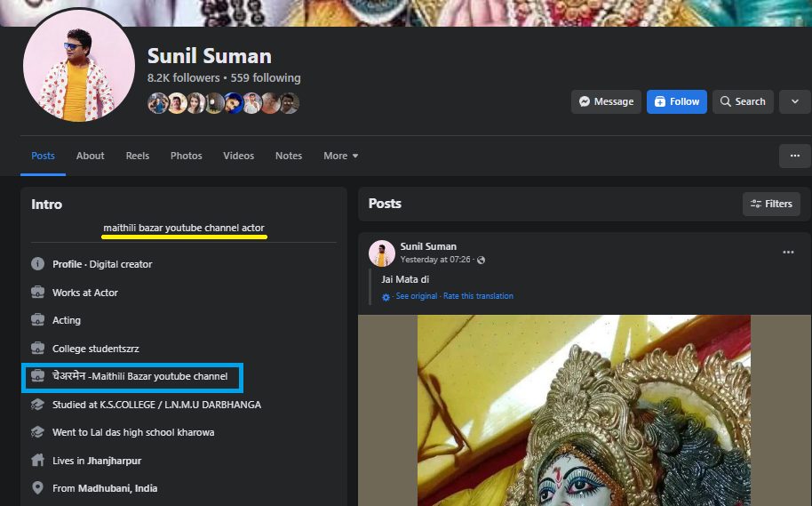The image size is (812, 506).
Task: Open the post Filters button
Action: [771, 204]
